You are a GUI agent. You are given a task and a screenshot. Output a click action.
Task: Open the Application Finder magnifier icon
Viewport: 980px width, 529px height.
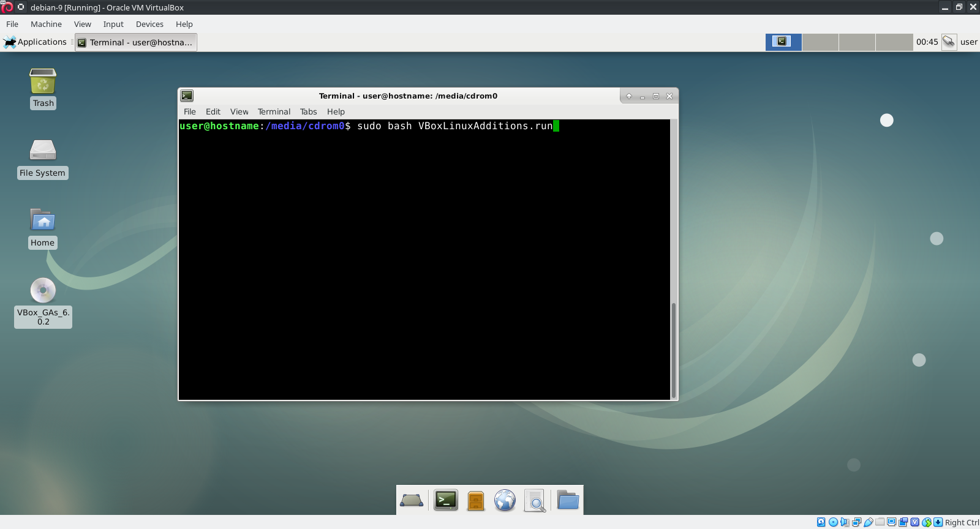tap(535, 500)
